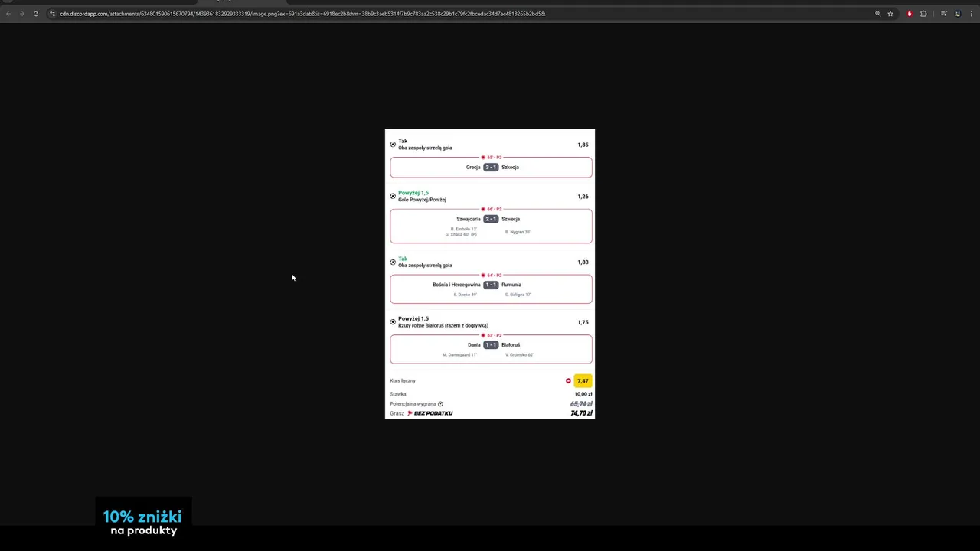This screenshot has height=551, width=980.
Task: Click the scorer B. Nygren 33'
Action: (518, 232)
